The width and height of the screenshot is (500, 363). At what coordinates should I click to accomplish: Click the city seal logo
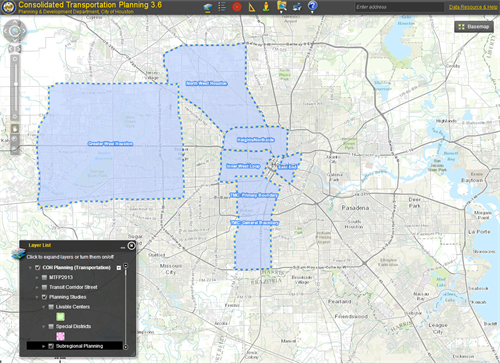pyautogui.click(x=8, y=7)
